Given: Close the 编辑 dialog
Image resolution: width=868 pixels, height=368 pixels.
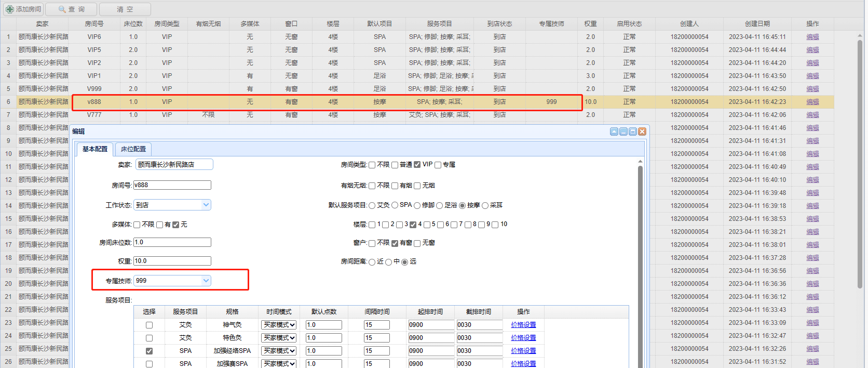Looking at the screenshot, I should point(642,132).
